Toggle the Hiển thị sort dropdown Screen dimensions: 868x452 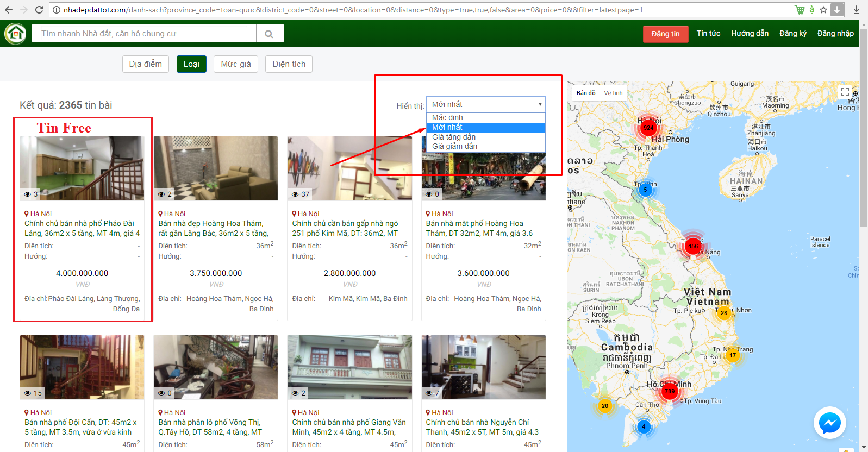pos(486,104)
